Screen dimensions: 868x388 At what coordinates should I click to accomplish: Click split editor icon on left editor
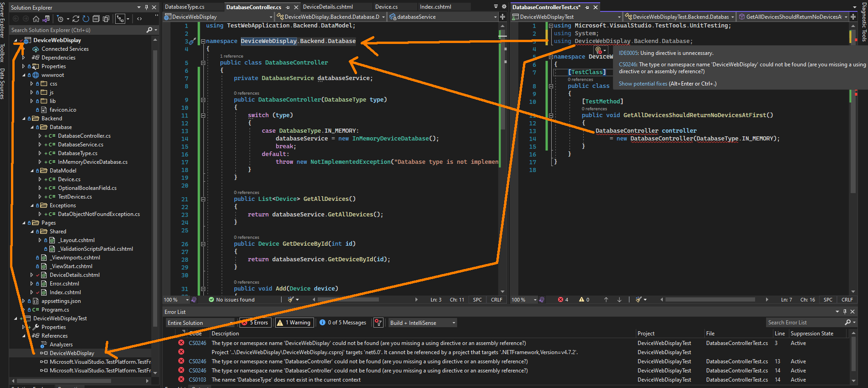tap(502, 17)
